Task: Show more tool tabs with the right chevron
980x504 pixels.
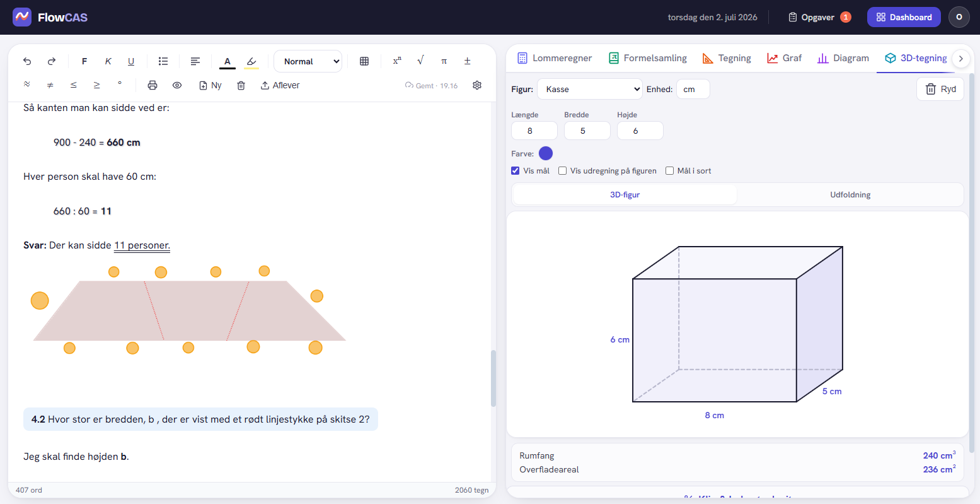Action: point(960,59)
